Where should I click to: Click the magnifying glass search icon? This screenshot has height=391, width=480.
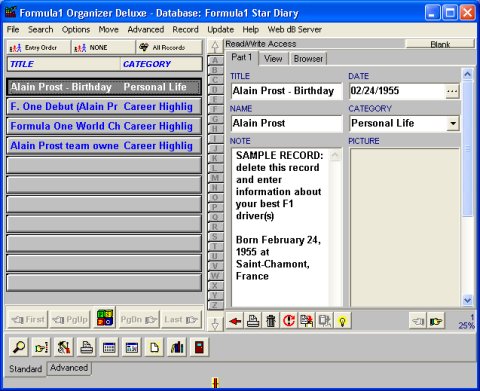click(19, 347)
